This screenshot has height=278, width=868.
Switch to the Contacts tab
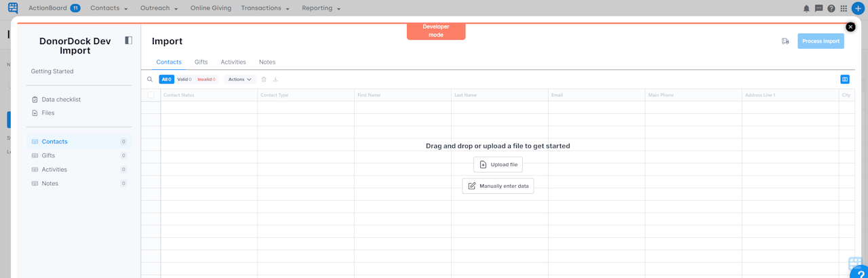pyautogui.click(x=169, y=62)
